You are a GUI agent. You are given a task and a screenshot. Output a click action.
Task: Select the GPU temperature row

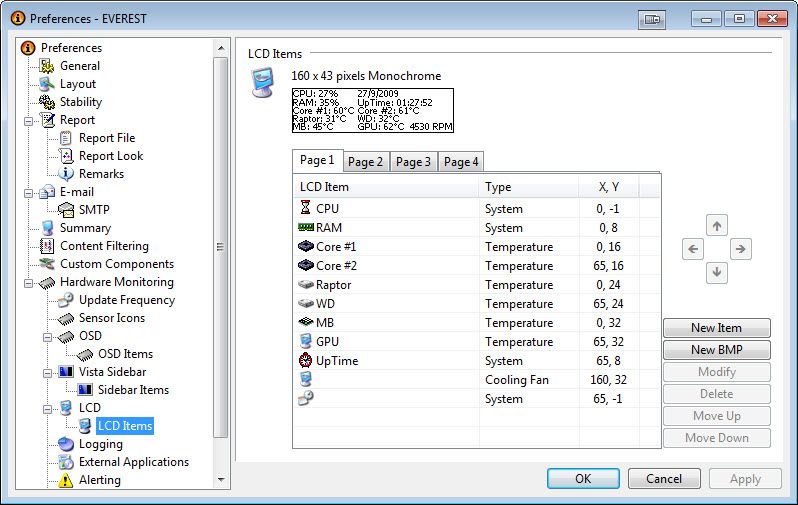coord(477,342)
